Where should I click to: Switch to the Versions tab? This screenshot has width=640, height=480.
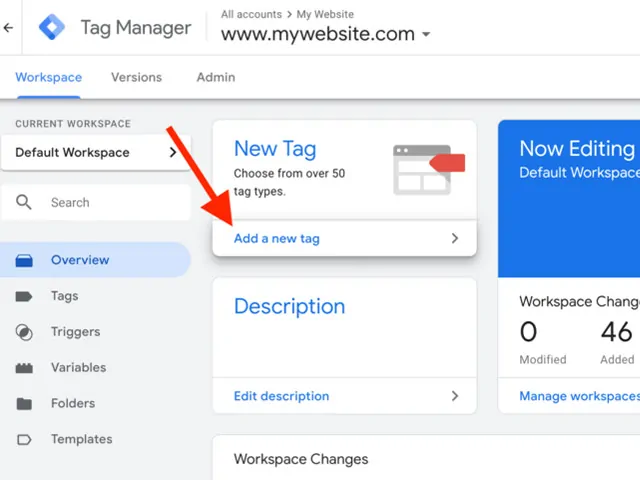click(136, 77)
